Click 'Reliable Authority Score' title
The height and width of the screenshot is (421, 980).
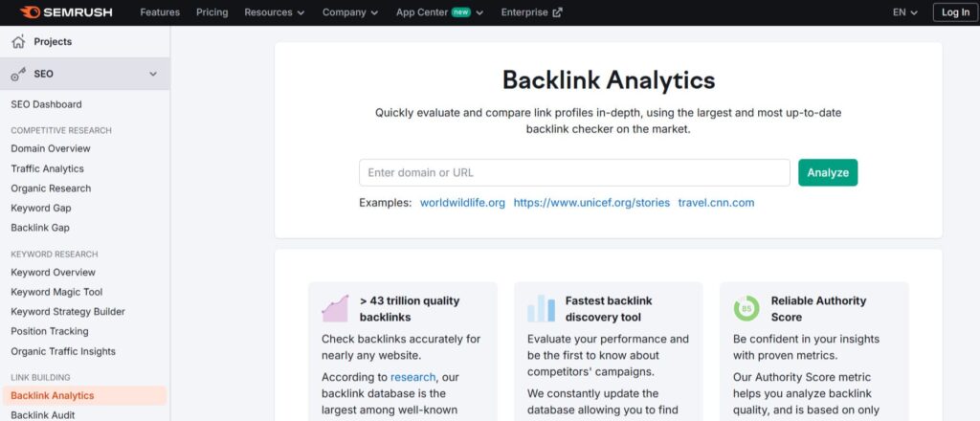[x=818, y=308]
